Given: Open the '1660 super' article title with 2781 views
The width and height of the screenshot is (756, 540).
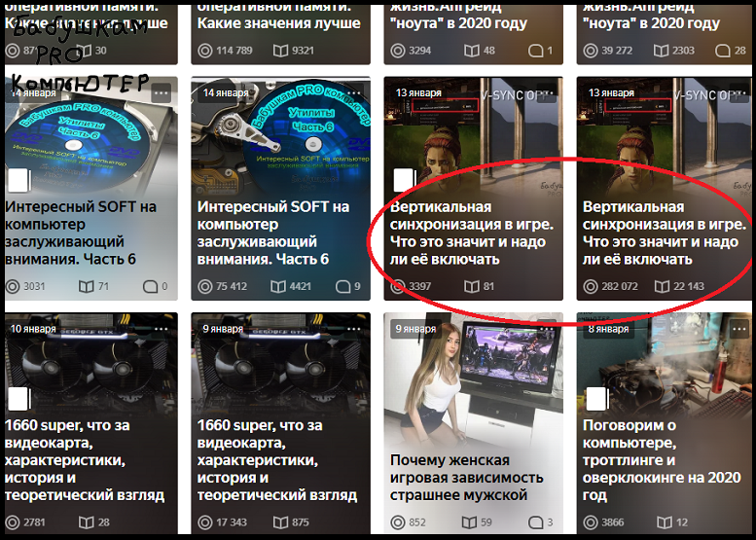Looking at the screenshot, I should point(85,460).
